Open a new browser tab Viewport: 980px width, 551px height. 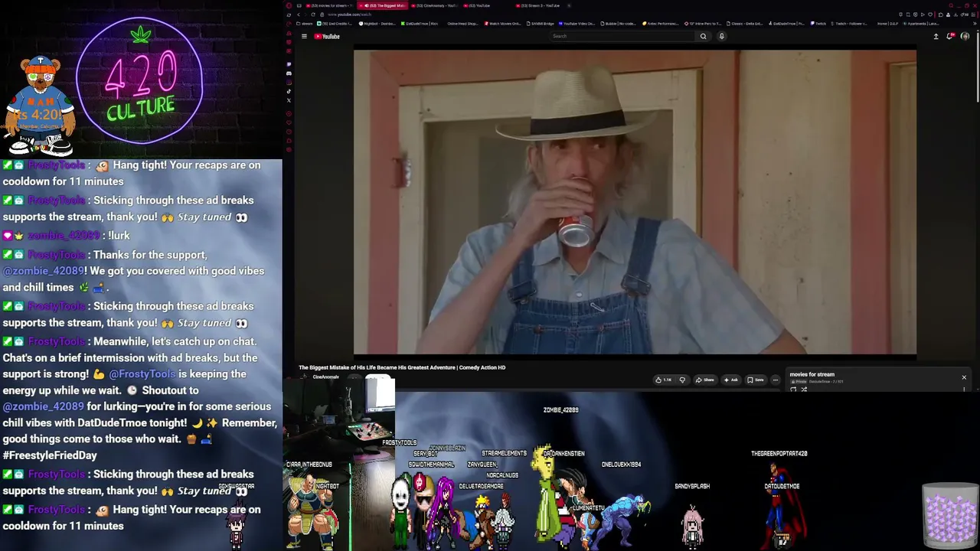570,5
